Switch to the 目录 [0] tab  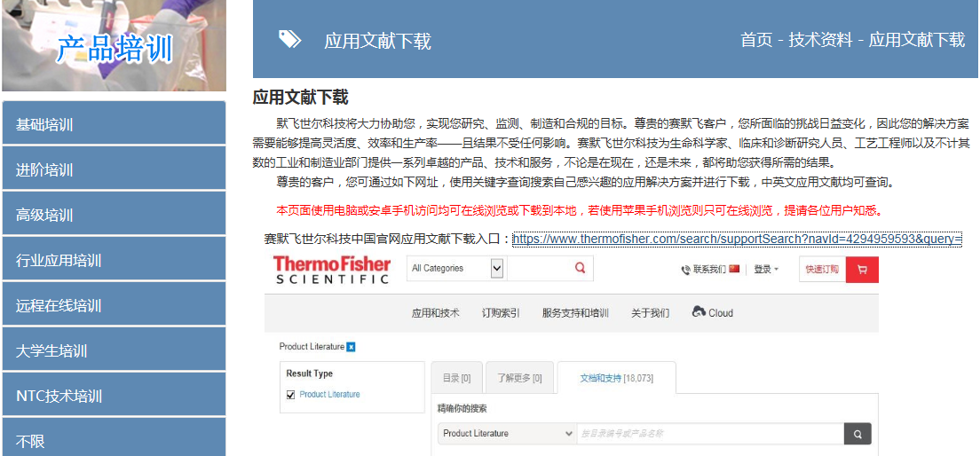pos(457,378)
